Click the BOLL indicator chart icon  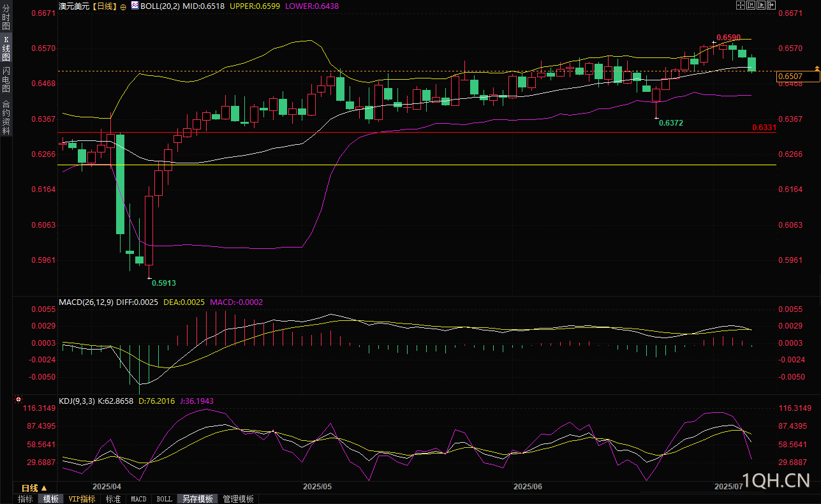coord(135,5)
